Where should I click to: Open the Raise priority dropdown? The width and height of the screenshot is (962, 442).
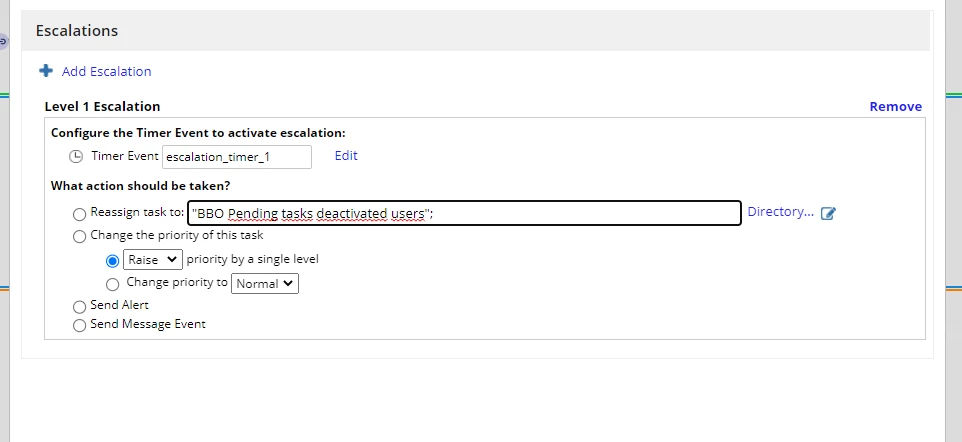(x=153, y=260)
